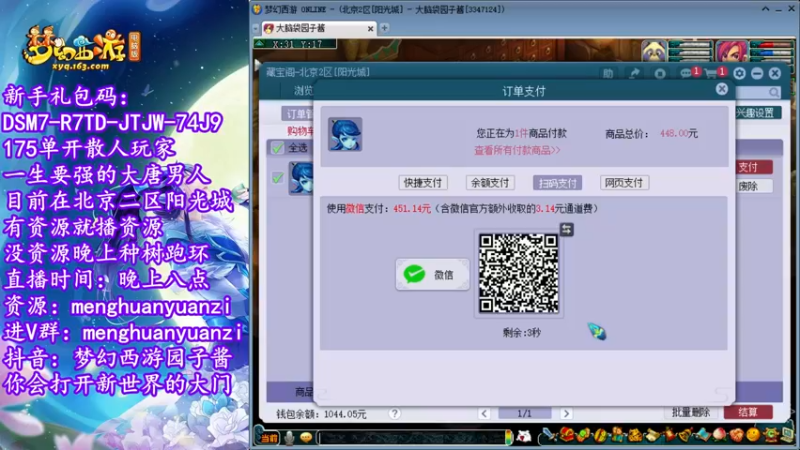Click the pink peach icon in bottom toolbar
Screen dimensions: 800x450
[719, 435]
